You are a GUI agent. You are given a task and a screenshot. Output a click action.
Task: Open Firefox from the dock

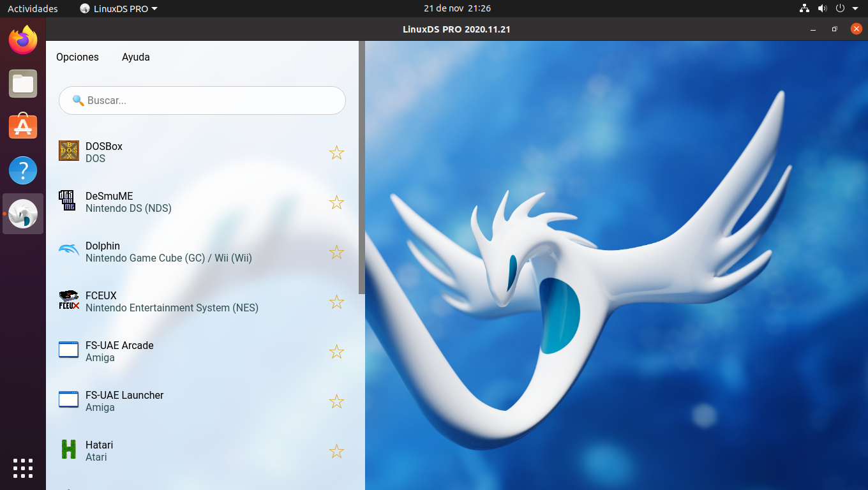(23, 40)
